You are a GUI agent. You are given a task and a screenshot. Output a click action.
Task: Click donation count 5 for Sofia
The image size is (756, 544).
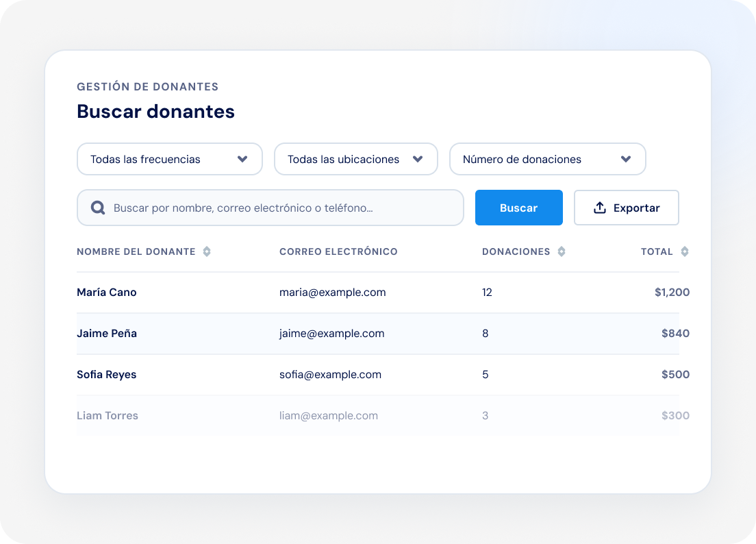[x=485, y=375]
